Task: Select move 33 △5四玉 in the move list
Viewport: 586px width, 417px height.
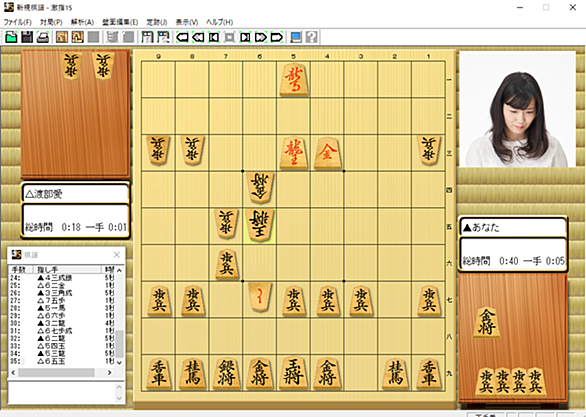Action: (62, 346)
